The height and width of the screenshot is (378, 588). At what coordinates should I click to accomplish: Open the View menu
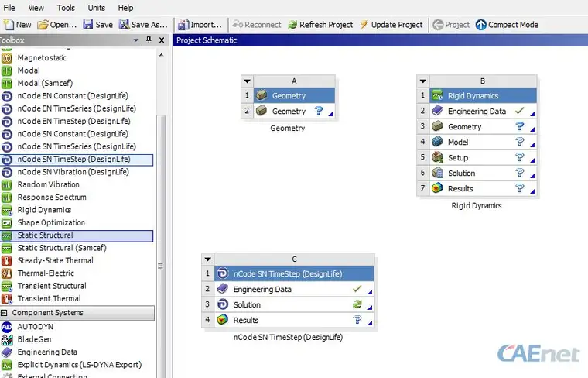pyautogui.click(x=36, y=8)
